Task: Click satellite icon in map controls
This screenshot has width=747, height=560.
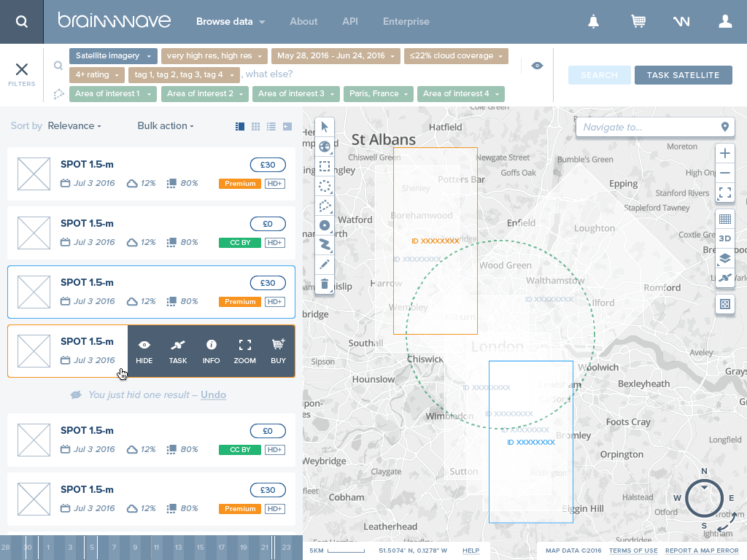Action: (724, 278)
